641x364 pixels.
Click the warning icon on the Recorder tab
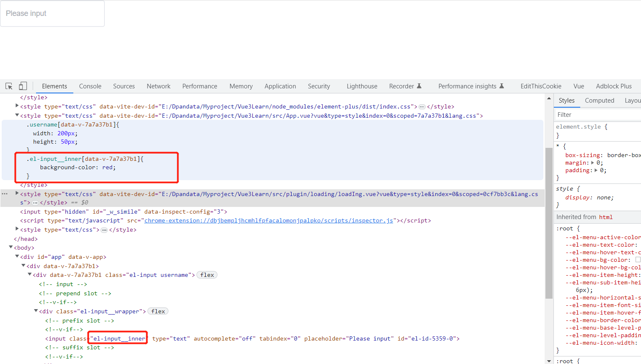click(x=419, y=86)
